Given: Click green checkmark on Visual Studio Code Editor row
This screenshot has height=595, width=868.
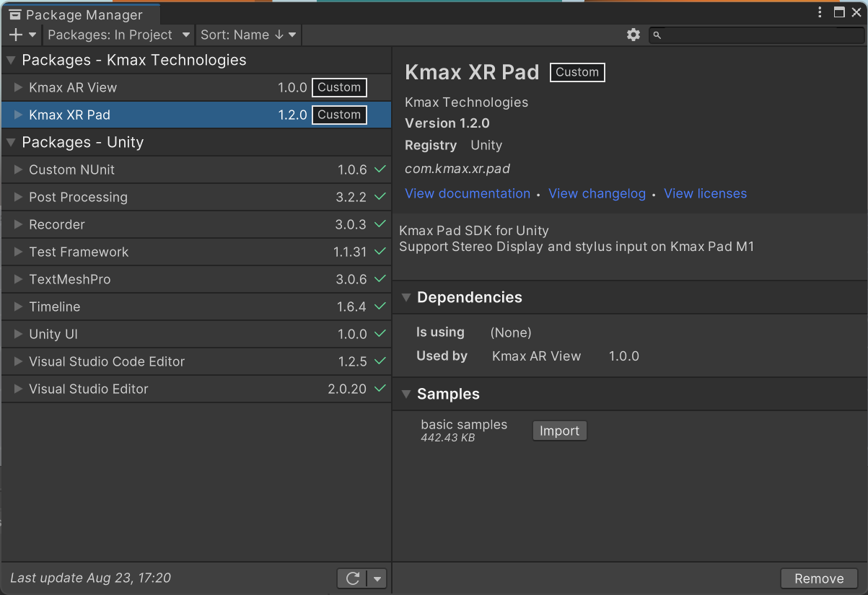Looking at the screenshot, I should coord(380,361).
